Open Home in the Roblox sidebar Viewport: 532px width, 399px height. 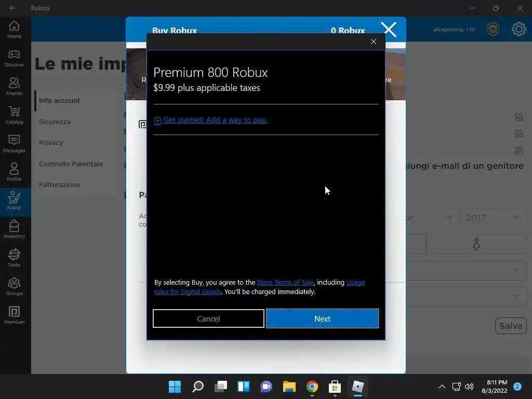point(14,30)
